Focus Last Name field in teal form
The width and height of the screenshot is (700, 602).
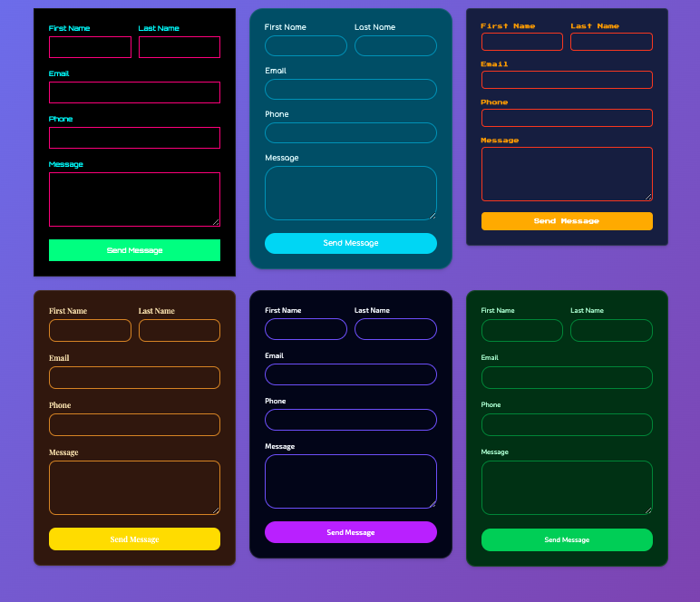(395, 46)
